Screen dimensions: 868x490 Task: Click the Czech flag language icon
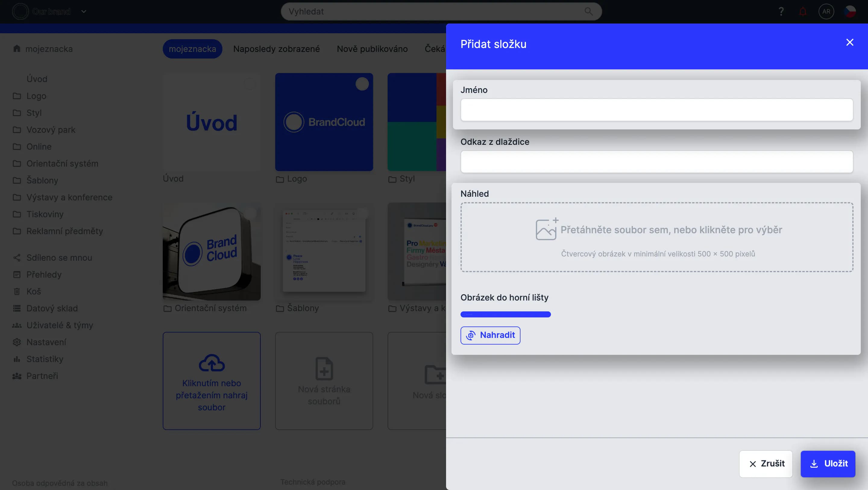point(850,11)
